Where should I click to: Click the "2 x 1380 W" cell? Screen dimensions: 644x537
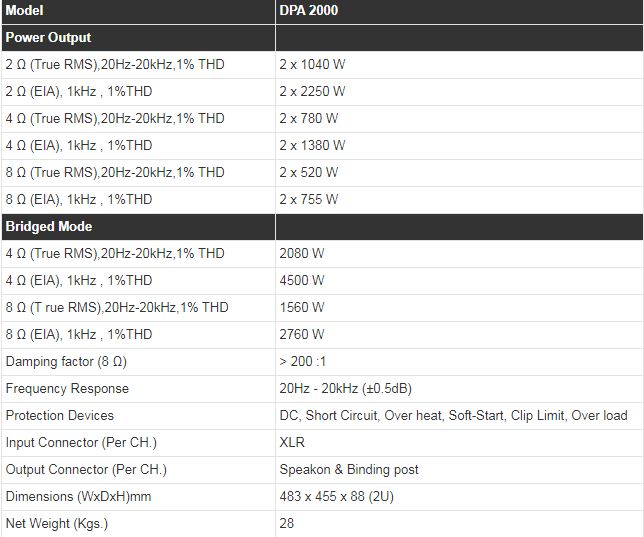[313, 145]
